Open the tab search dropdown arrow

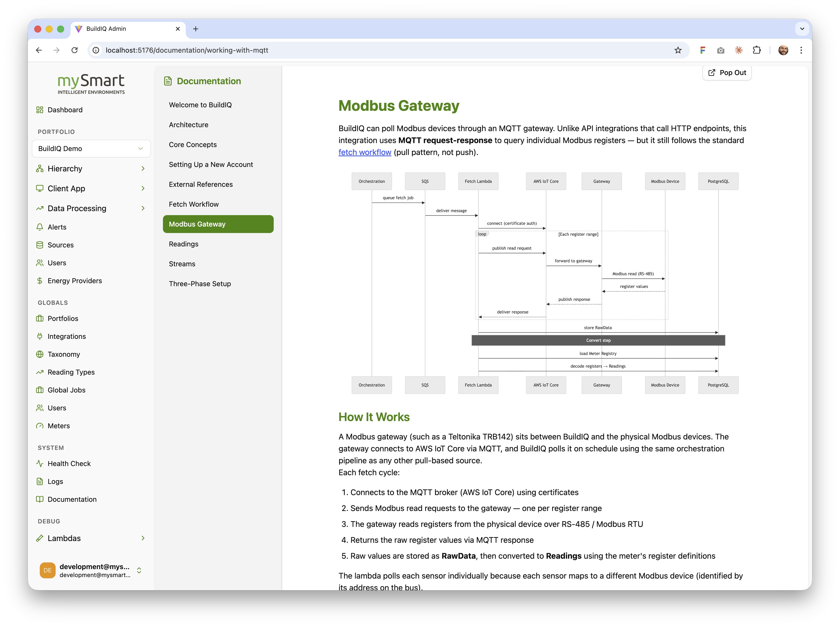(x=802, y=29)
